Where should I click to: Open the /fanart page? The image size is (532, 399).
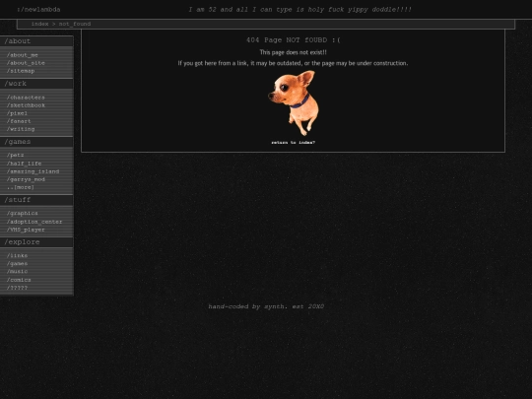coord(19,121)
